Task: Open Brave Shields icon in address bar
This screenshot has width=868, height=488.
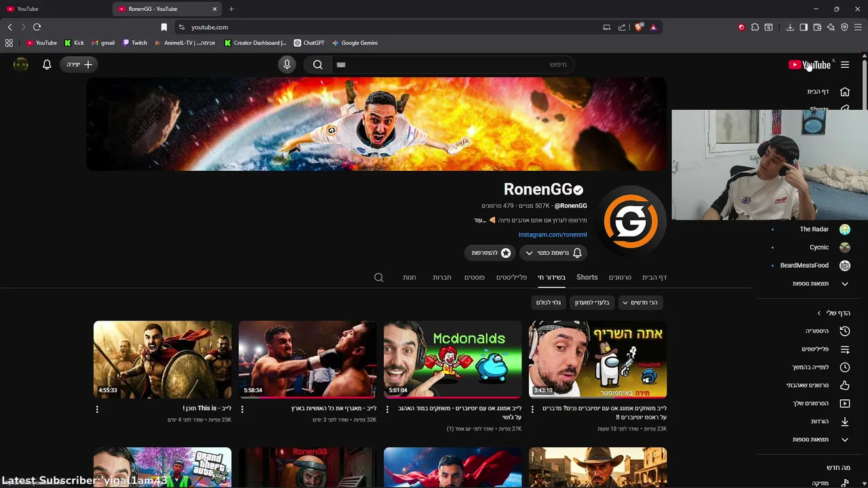Action: [639, 27]
